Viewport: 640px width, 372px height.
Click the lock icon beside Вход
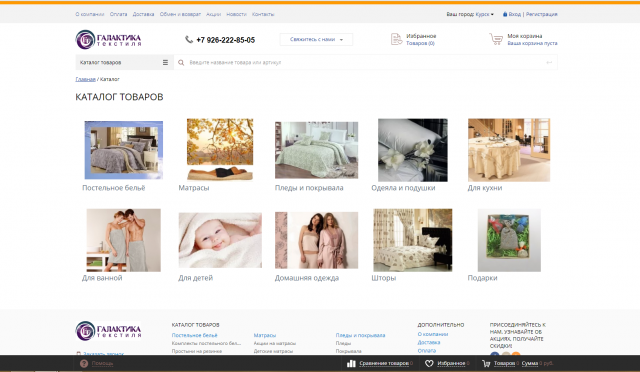tap(505, 14)
